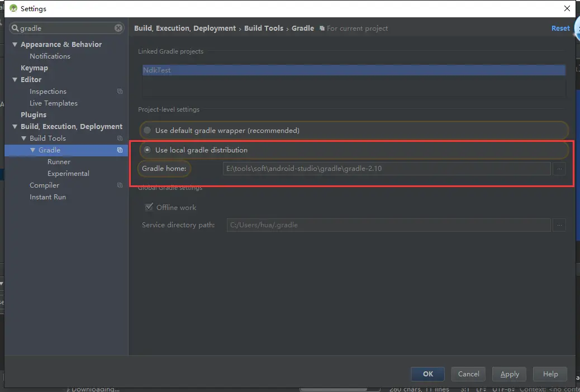
Task: Select NdkTest in linked Gradle projects
Action: [x=354, y=70]
